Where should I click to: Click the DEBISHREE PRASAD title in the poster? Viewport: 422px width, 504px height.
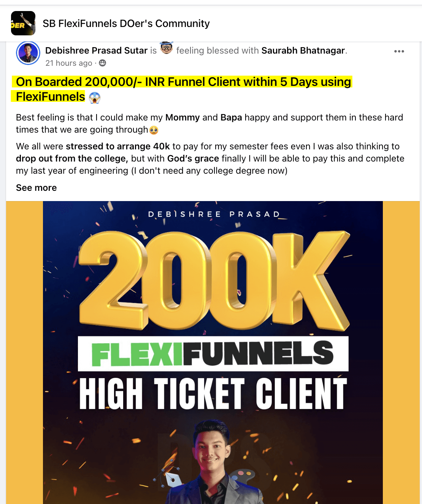click(214, 214)
